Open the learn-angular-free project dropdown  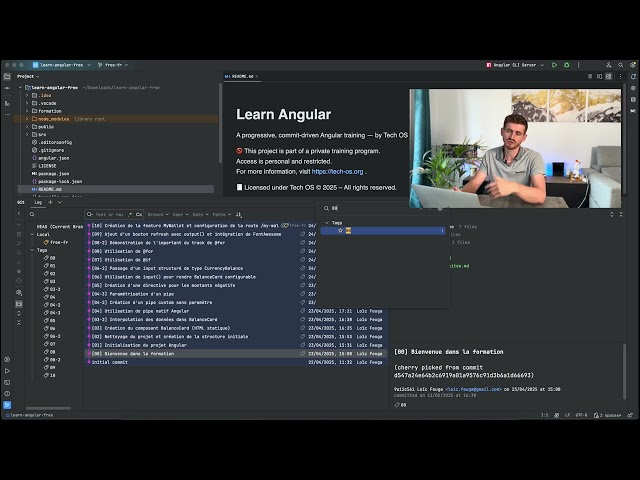(x=62, y=65)
